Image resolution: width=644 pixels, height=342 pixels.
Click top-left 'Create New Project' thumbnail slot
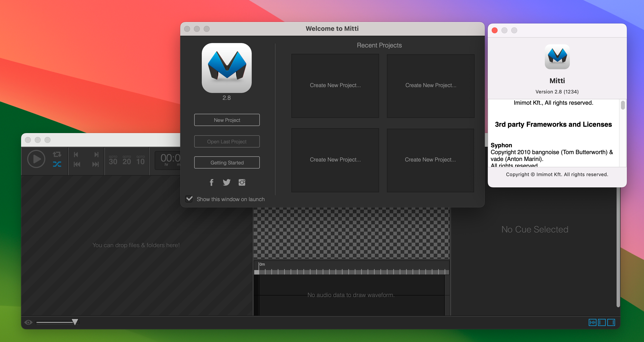(335, 85)
